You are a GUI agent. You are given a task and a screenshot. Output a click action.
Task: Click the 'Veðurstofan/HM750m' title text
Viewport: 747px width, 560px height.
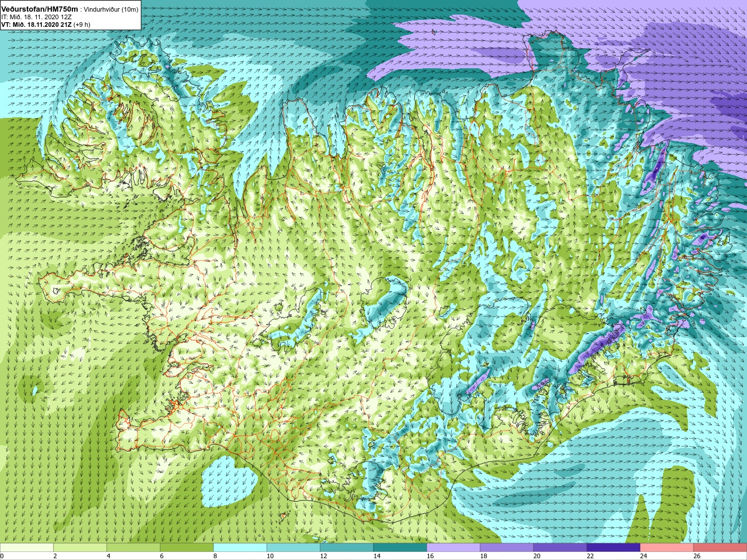pyautogui.click(x=40, y=9)
